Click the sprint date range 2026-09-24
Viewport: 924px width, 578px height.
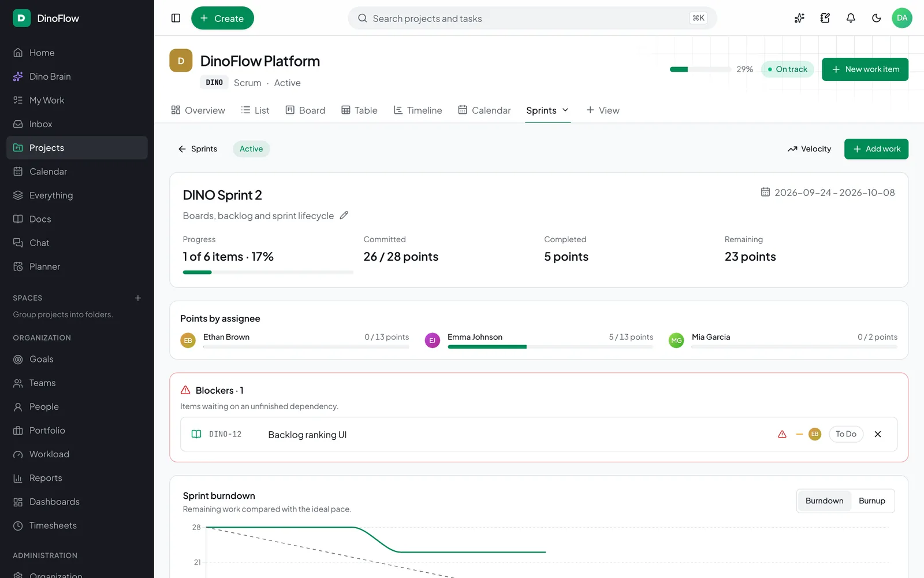click(x=828, y=192)
